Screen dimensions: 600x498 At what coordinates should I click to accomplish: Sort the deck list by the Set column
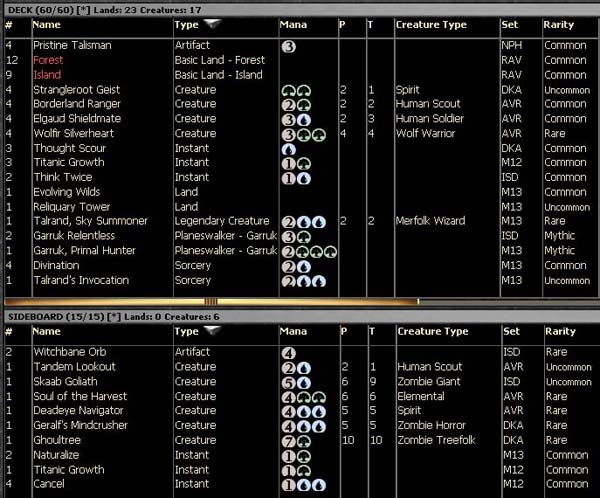point(510,24)
